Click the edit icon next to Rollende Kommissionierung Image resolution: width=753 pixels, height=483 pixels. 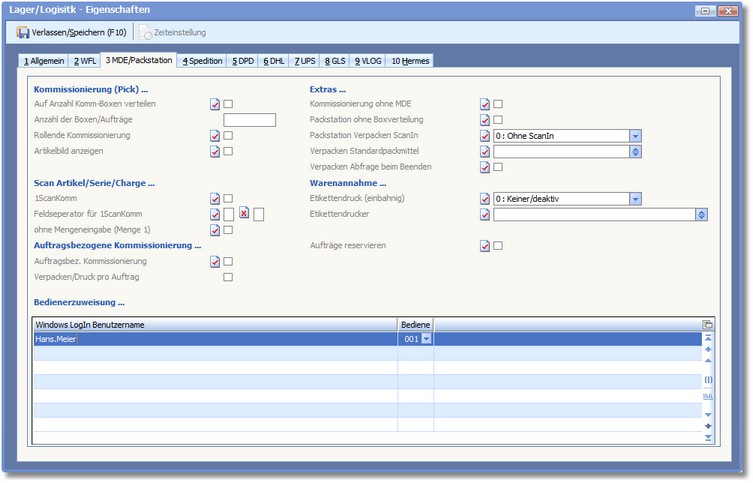(215, 135)
